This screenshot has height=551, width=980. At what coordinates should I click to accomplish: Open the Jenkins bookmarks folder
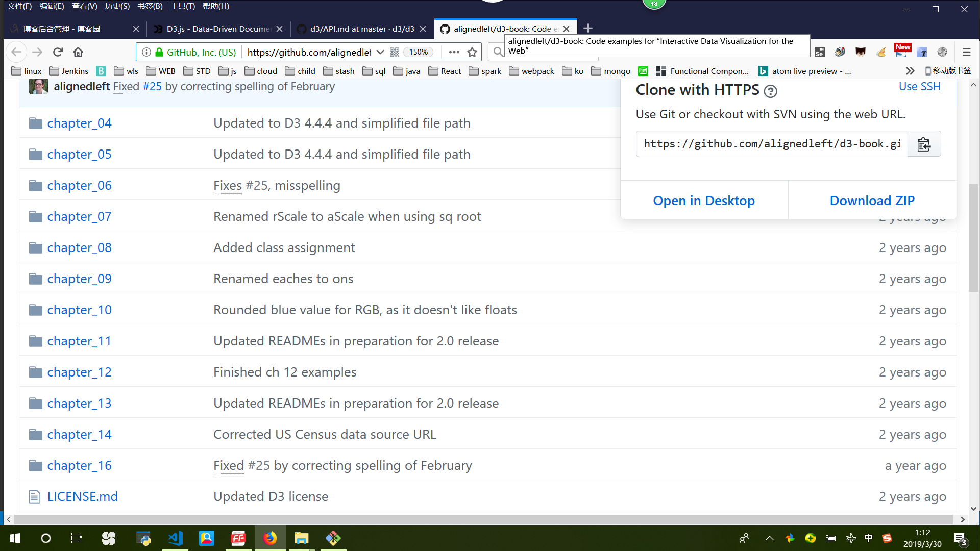68,71
